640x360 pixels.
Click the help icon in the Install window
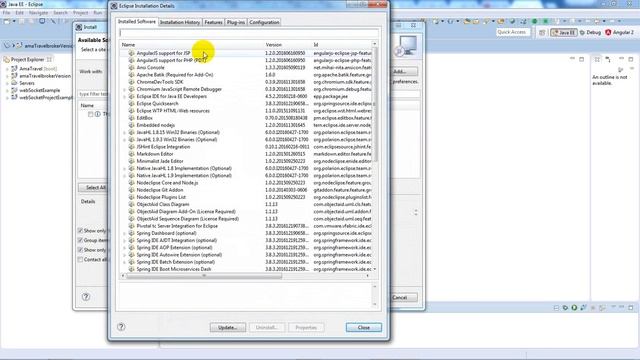coord(86,297)
